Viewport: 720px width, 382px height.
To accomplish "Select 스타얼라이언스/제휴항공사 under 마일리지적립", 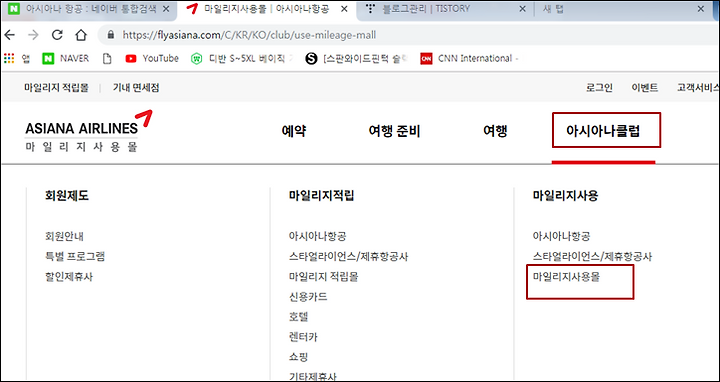I will coord(349,257).
